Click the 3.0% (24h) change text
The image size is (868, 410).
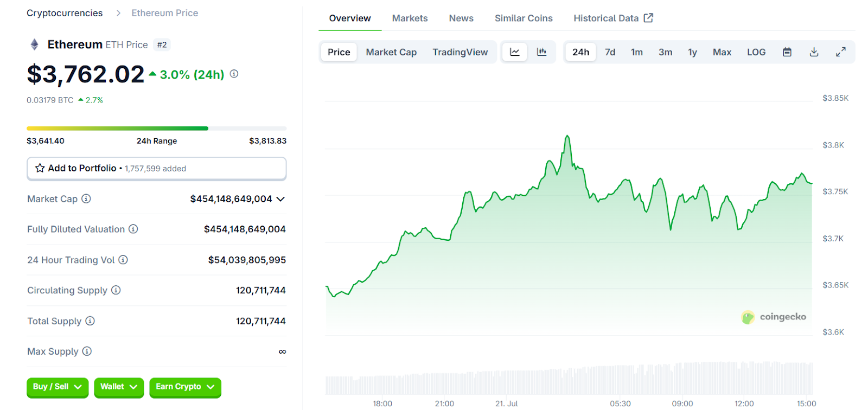coord(192,75)
